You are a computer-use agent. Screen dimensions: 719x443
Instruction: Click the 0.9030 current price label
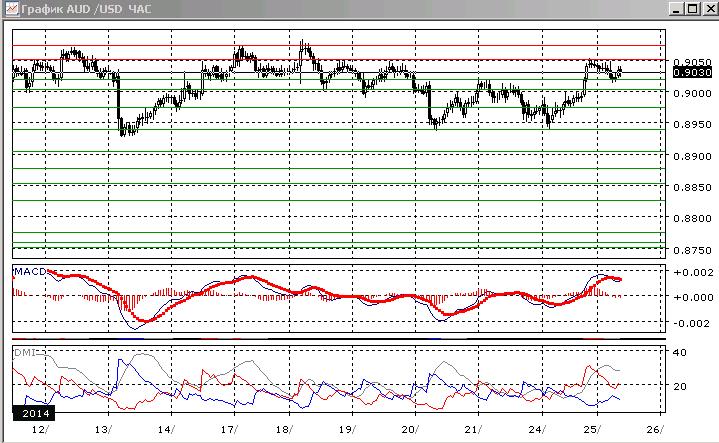(x=692, y=72)
